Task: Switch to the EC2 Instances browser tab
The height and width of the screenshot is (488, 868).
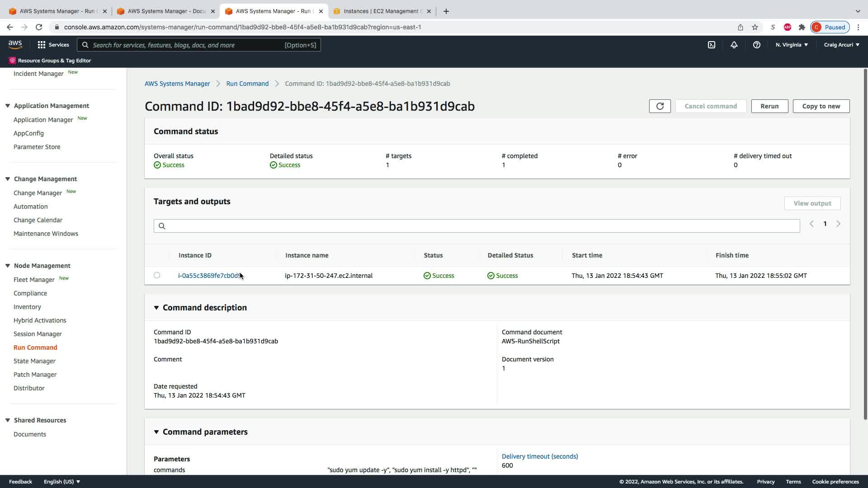Action: click(x=382, y=11)
